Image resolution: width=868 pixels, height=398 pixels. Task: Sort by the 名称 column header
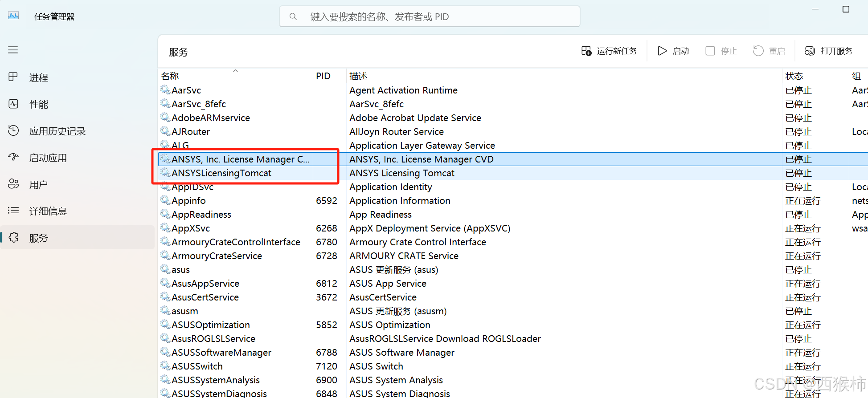(169, 76)
